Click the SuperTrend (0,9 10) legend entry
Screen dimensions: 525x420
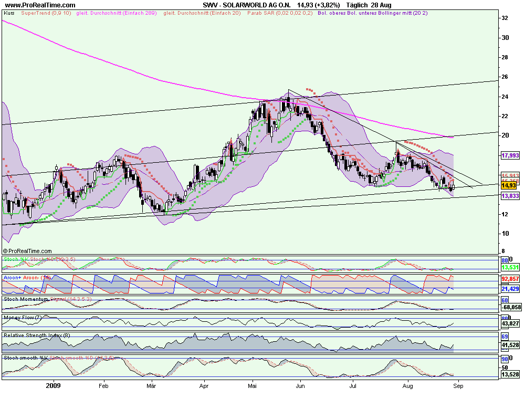click(46, 13)
